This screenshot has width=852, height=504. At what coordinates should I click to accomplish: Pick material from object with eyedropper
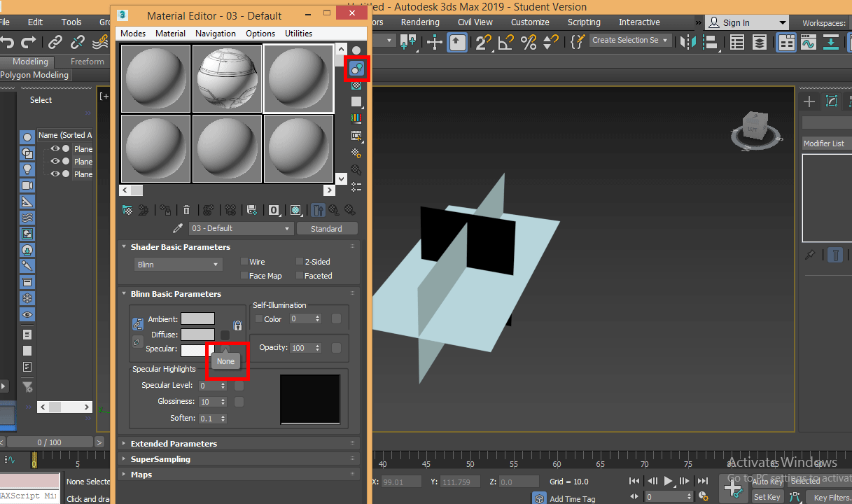coord(178,229)
